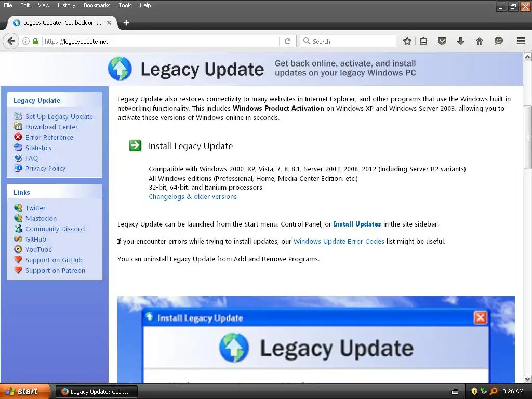This screenshot has height=399, width=532.
Task: Click the Support on Patreon heart icon
Action: click(x=18, y=270)
